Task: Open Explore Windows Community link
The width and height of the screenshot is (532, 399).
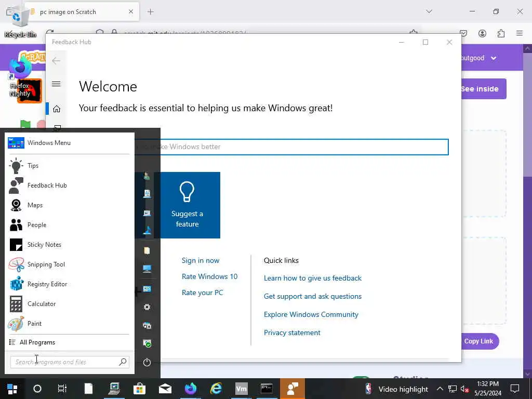Action: (311, 314)
